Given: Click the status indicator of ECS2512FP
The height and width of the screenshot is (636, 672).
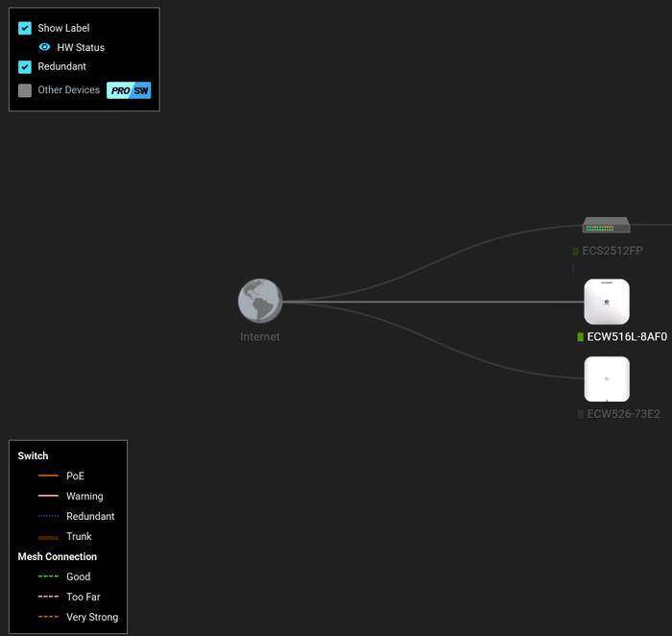Looking at the screenshot, I should click(x=576, y=251).
